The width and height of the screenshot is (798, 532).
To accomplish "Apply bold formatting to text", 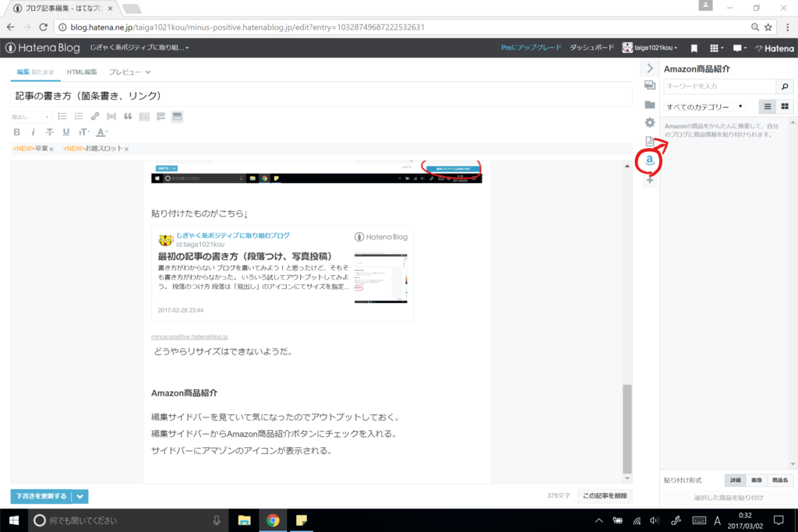I will [x=16, y=132].
